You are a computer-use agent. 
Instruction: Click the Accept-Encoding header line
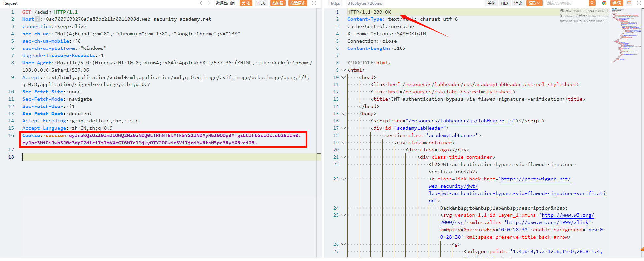[x=80, y=121]
